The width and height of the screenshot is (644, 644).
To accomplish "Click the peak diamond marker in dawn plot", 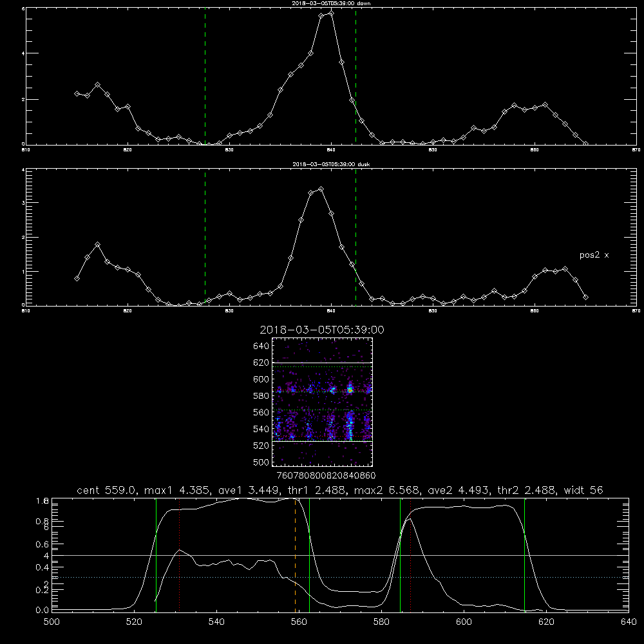I will pos(332,14).
